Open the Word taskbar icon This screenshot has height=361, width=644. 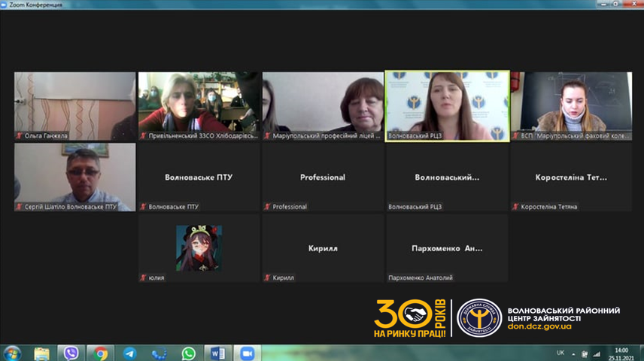tap(217, 353)
